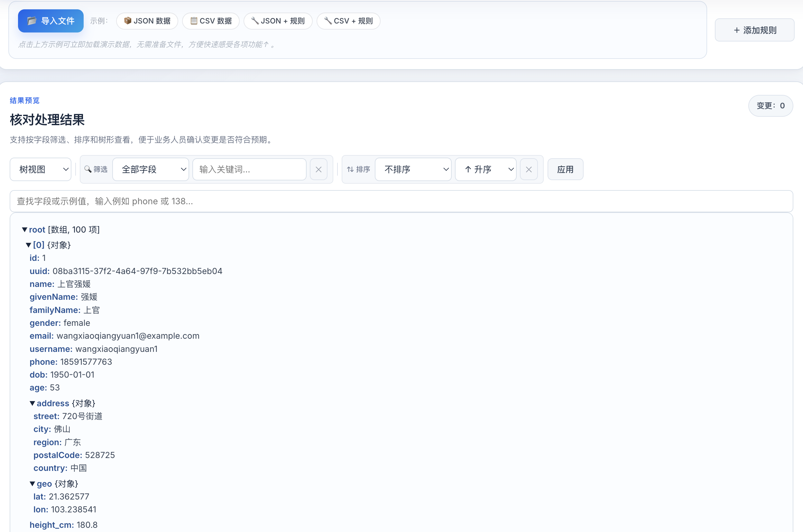Click the folder icon on 导入文件 button
Screen dimensions: 803x532
pos(32,21)
